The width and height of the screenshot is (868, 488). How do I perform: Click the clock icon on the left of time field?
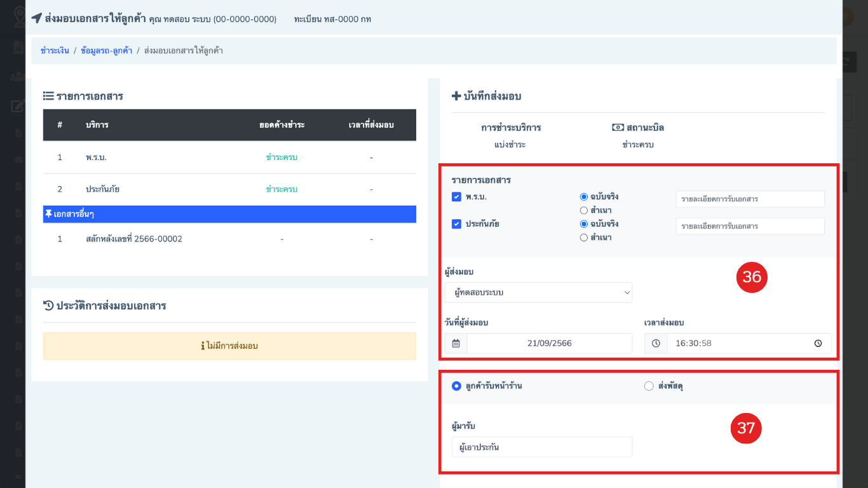[x=655, y=343]
